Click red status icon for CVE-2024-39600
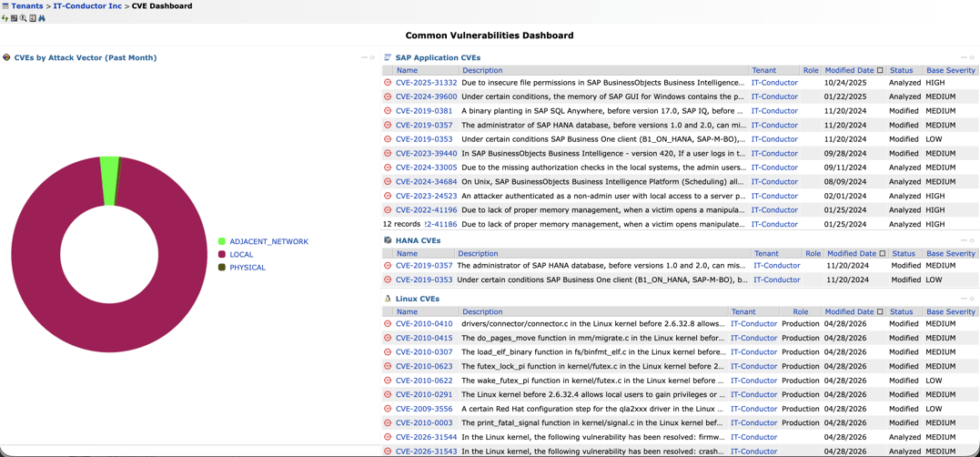The image size is (980, 457). pos(388,96)
